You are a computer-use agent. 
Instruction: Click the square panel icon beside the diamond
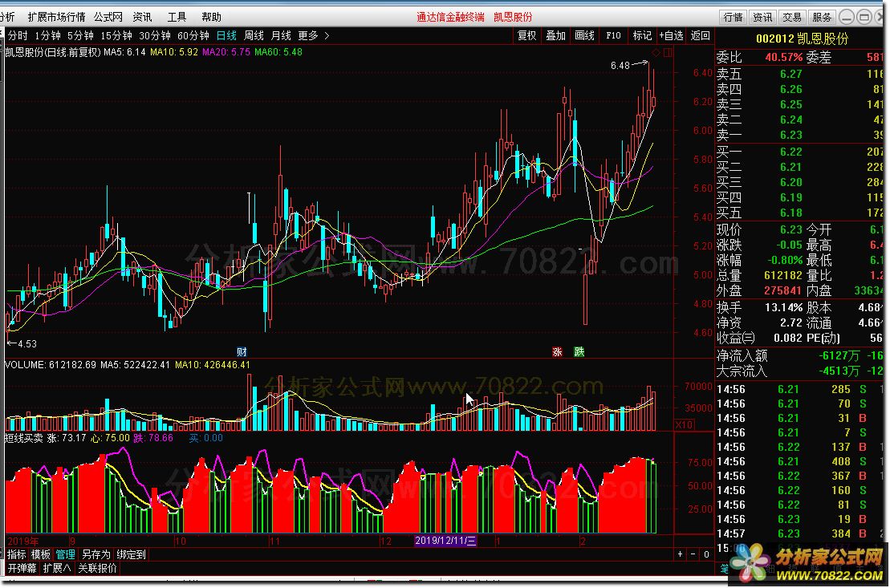point(668,52)
